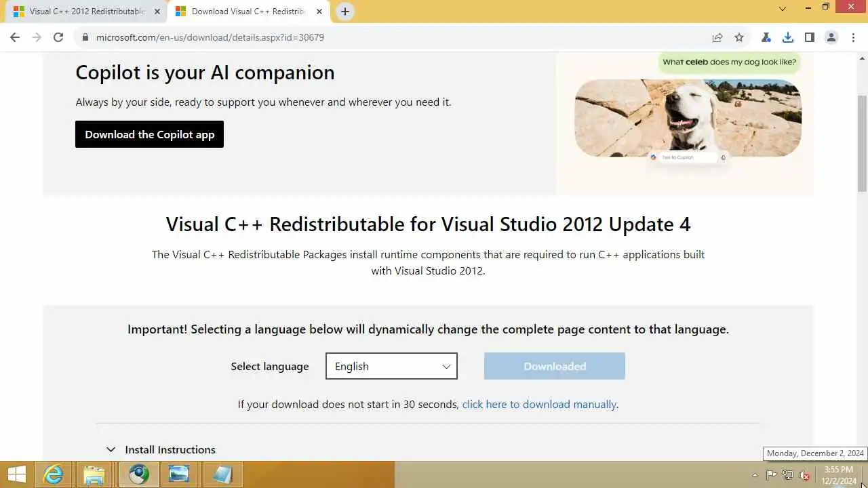Open the Windows Start button
The image size is (868, 488).
tap(16, 474)
